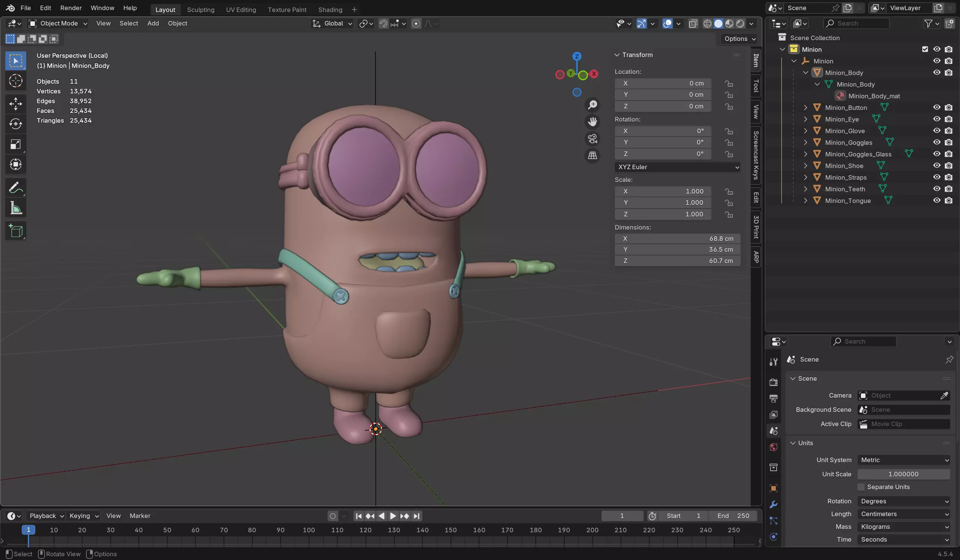Toggle proportional editing button

click(x=416, y=24)
